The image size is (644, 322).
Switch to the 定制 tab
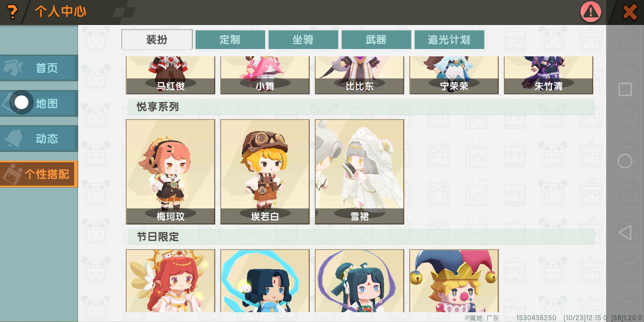[230, 40]
